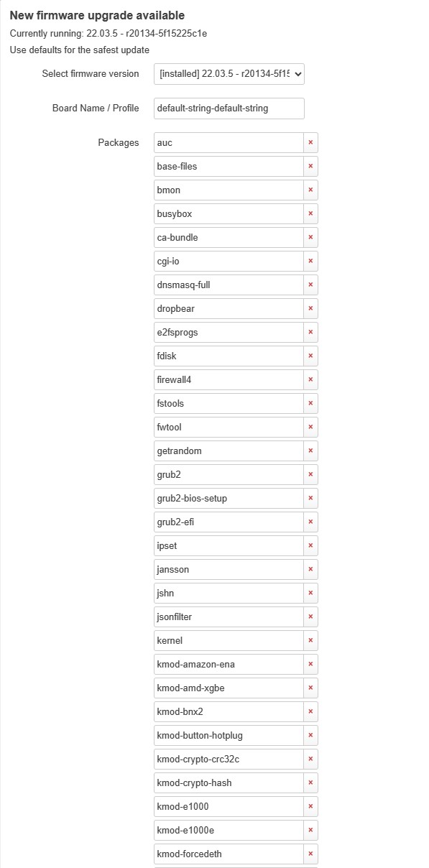Remove the kmod-forcedeth package
This screenshot has height=868, width=429.
[310, 854]
